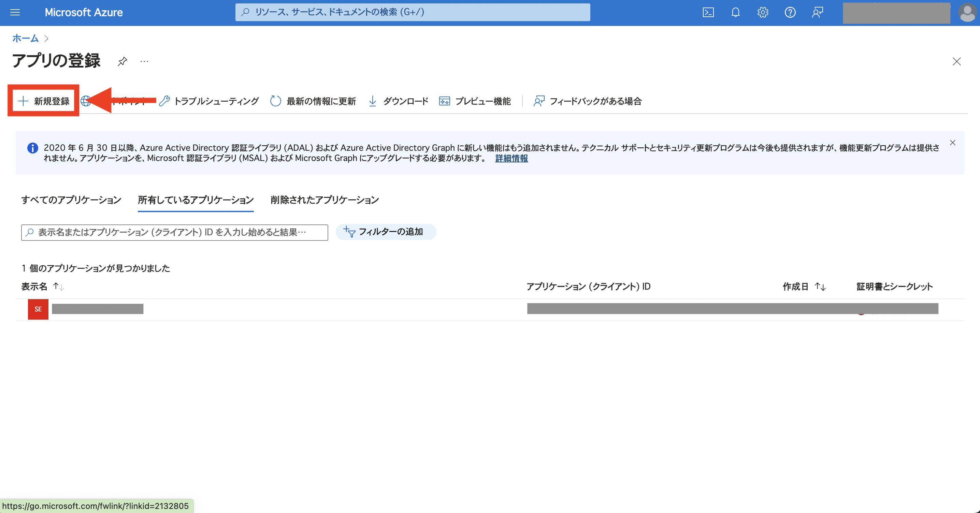Open the portal settings gear
The image size is (980, 513).
pos(763,13)
